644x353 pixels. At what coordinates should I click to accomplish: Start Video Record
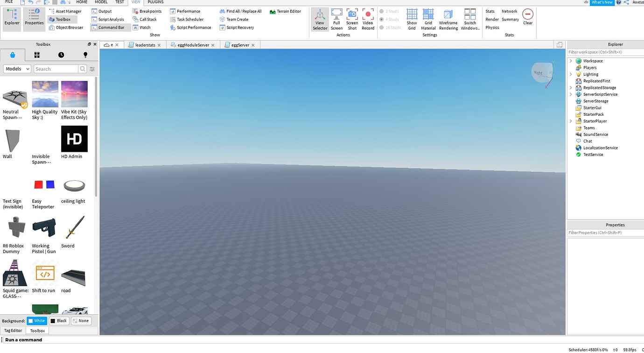368,19
